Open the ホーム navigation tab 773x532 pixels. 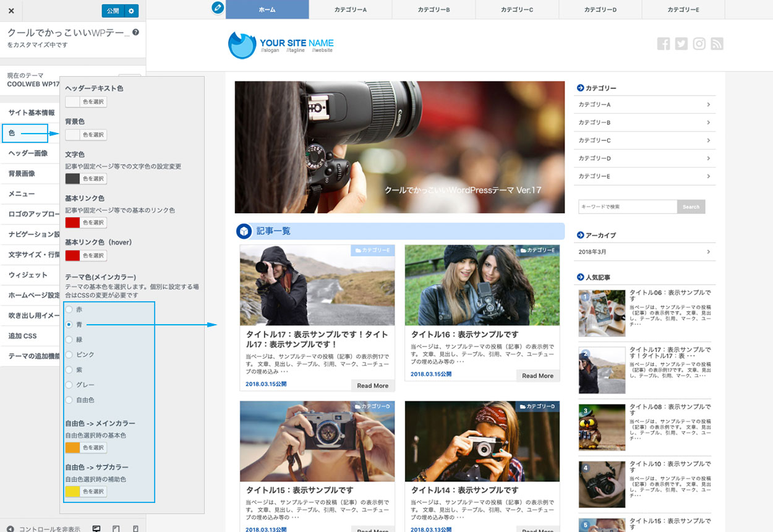267,9
